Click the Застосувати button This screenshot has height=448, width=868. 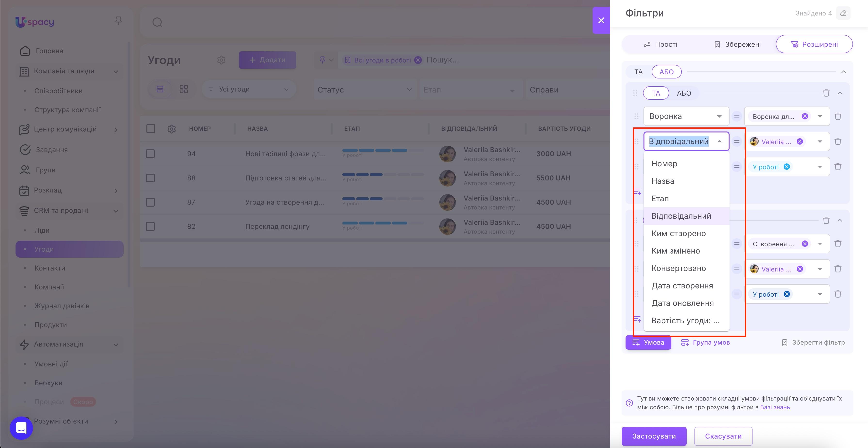[x=654, y=436]
